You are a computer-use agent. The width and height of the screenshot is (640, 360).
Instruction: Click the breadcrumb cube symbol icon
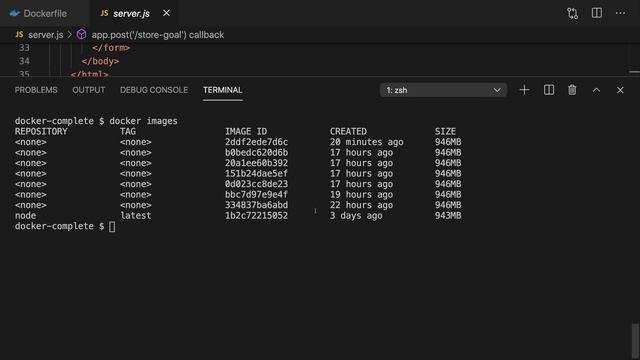pos(81,34)
